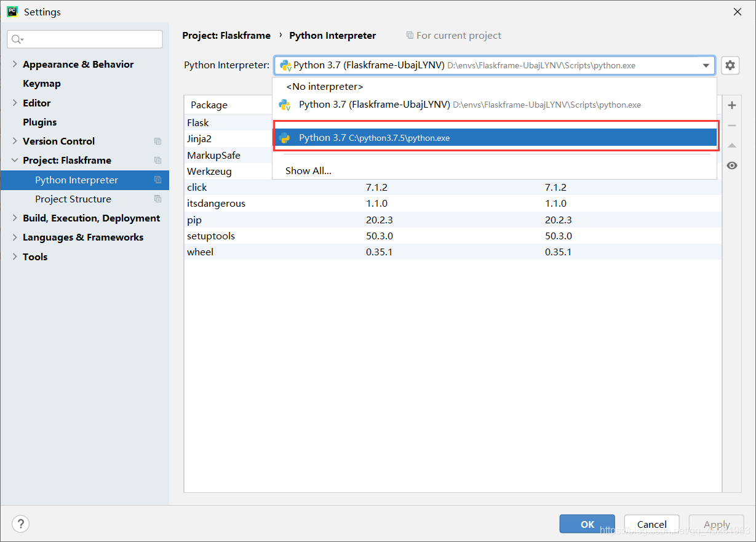Click the Python Interpreter dropdown arrow
Screen dimensions: 756x542
click(x=706, y=66)
